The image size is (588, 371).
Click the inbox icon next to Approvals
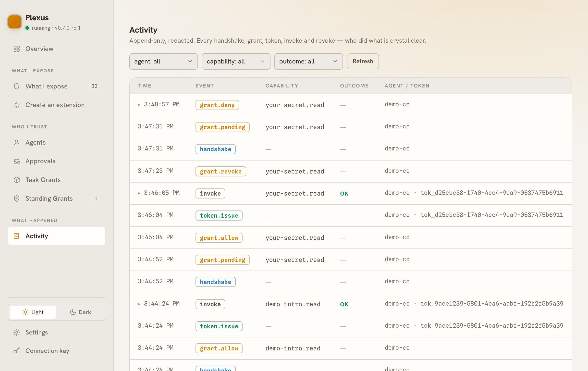17,161
